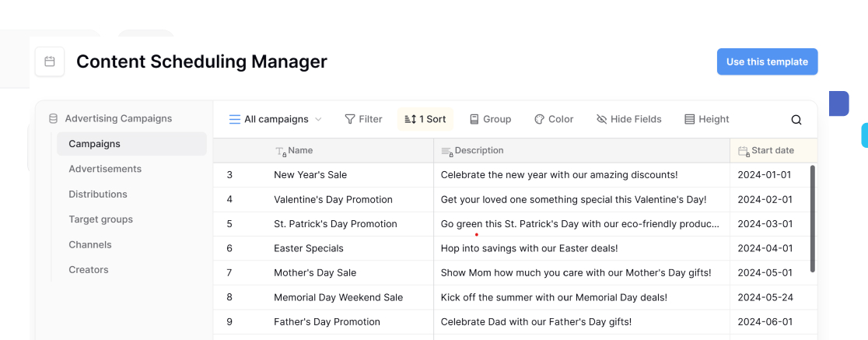Click the Advertising Campaigns database icon

point(53,118)
